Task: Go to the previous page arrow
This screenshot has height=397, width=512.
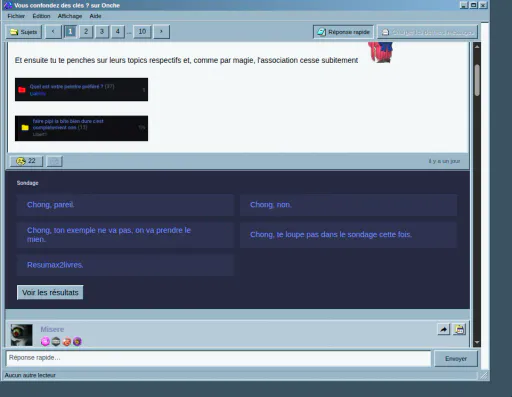Action: [x=53, y=32]
